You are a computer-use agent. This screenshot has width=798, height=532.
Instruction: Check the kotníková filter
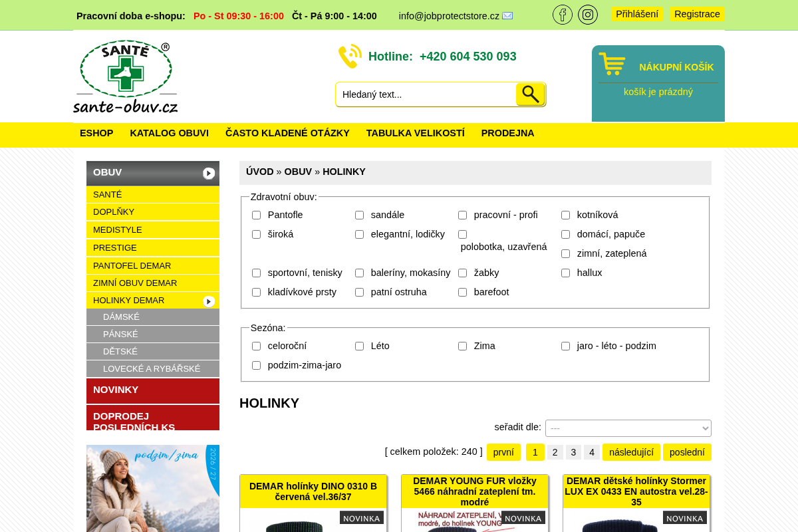coord(565,215)
